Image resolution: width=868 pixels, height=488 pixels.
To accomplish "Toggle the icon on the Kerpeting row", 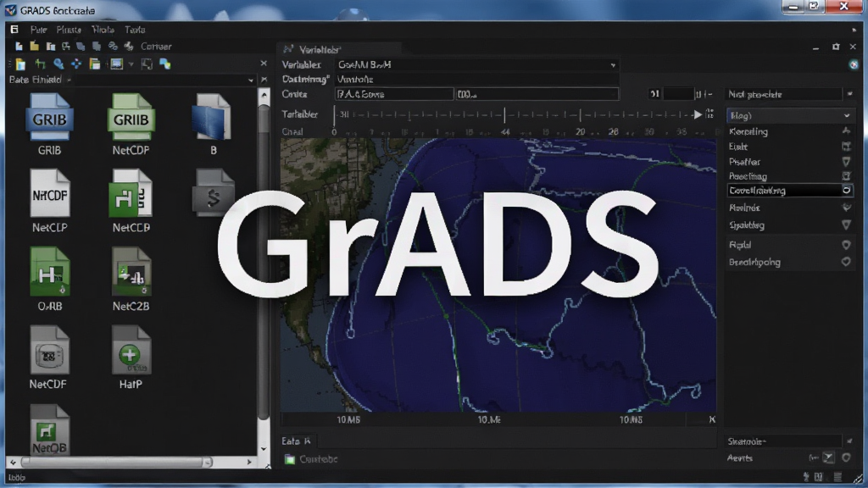I will coord(847,131).
